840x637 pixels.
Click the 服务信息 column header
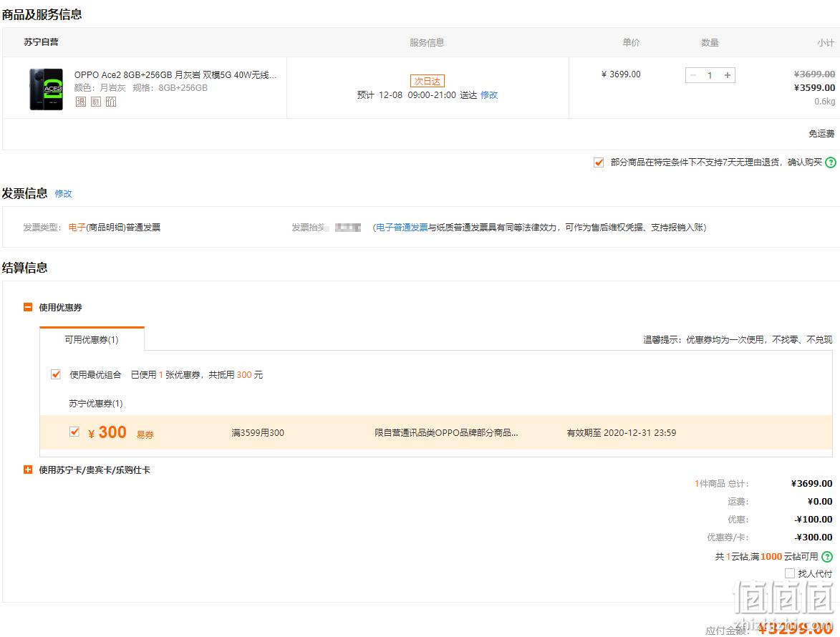(427, 43)
